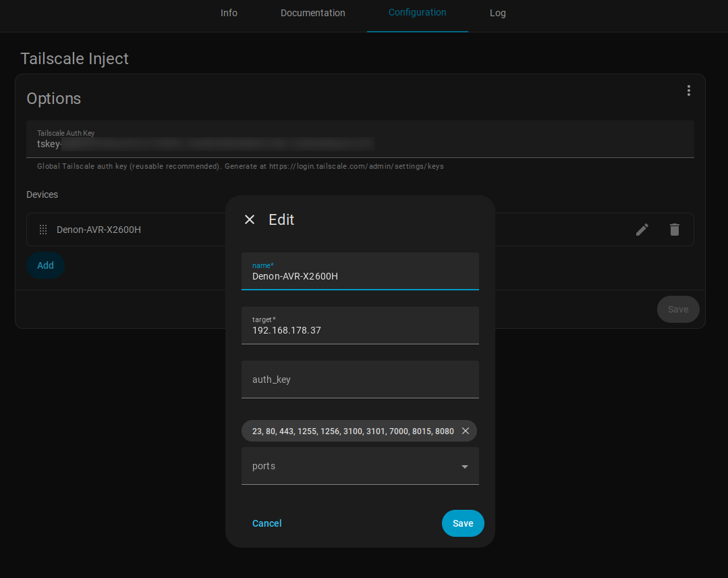Open the ports dropdown
This screenshot has width=728, height=578.
(x=464, y=466)
